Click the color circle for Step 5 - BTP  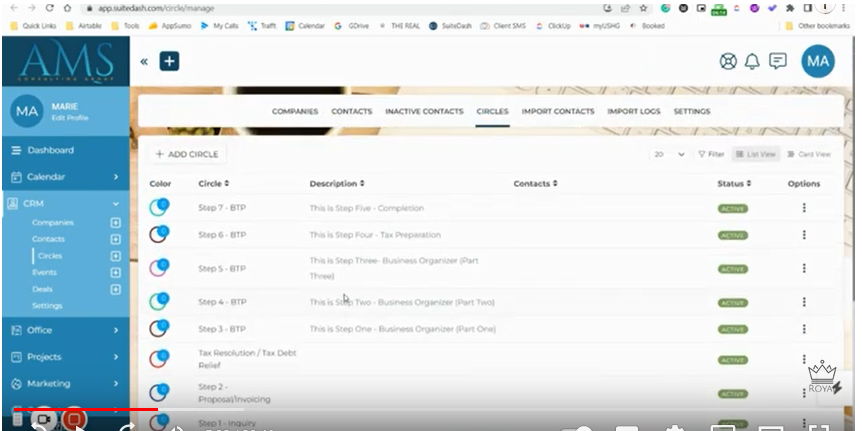(x=159, y=268)
